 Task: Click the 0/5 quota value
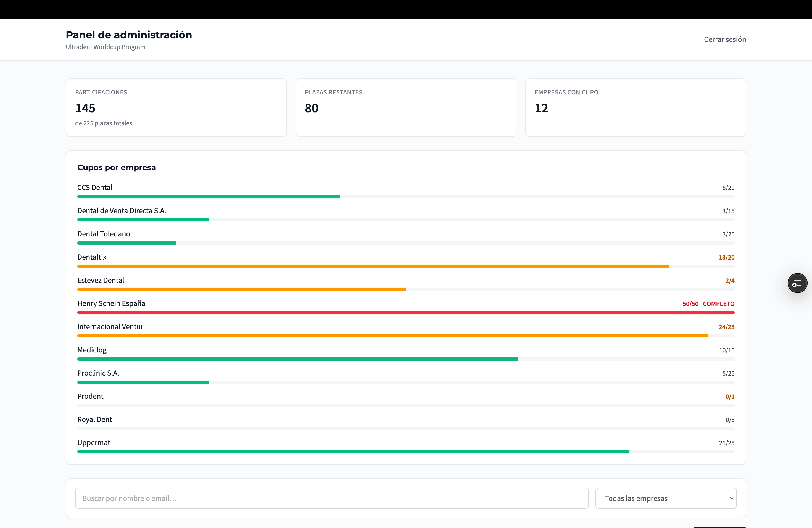(730, 420)
